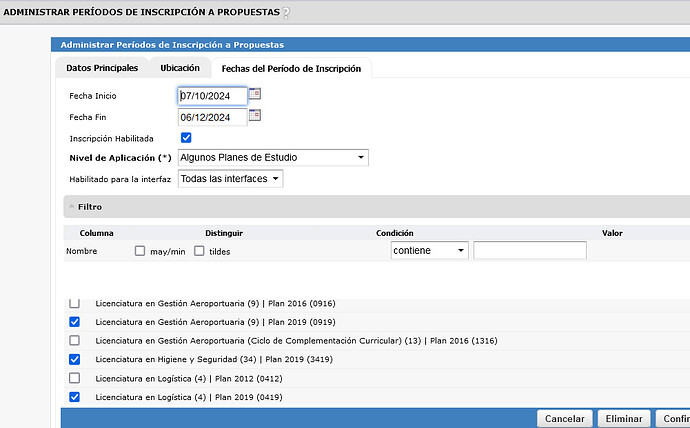The height and width of the screenshot is (428, 690).
Task: Uncheck Licenciatura en Higiene y Seguridad Plan 2019
Action: coord(74,359)
